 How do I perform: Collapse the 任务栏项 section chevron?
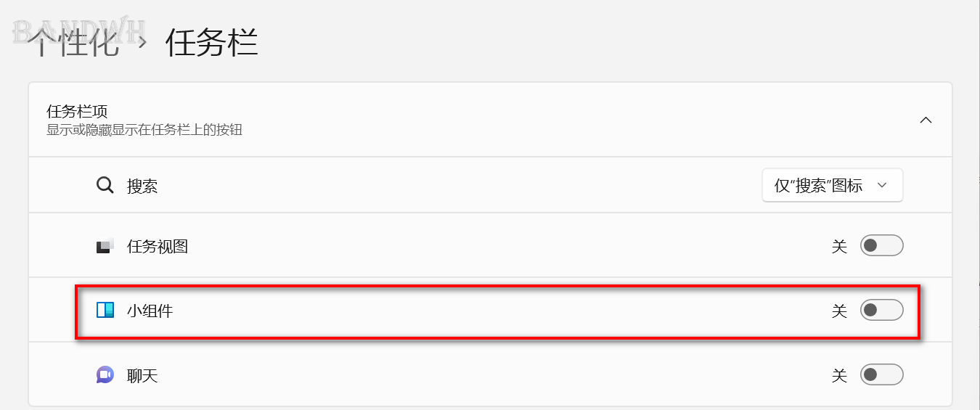(926, 120)
